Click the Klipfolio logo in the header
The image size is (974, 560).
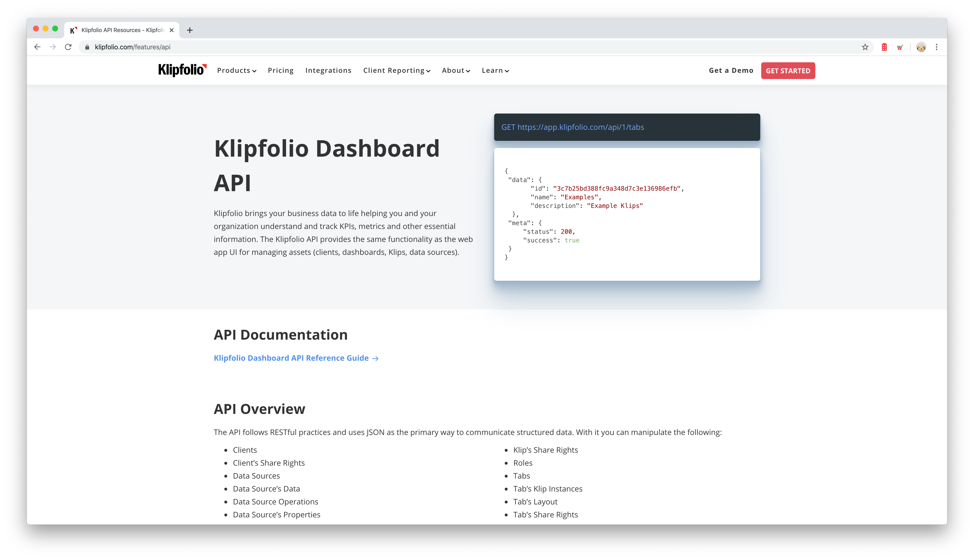pos(182,70)
